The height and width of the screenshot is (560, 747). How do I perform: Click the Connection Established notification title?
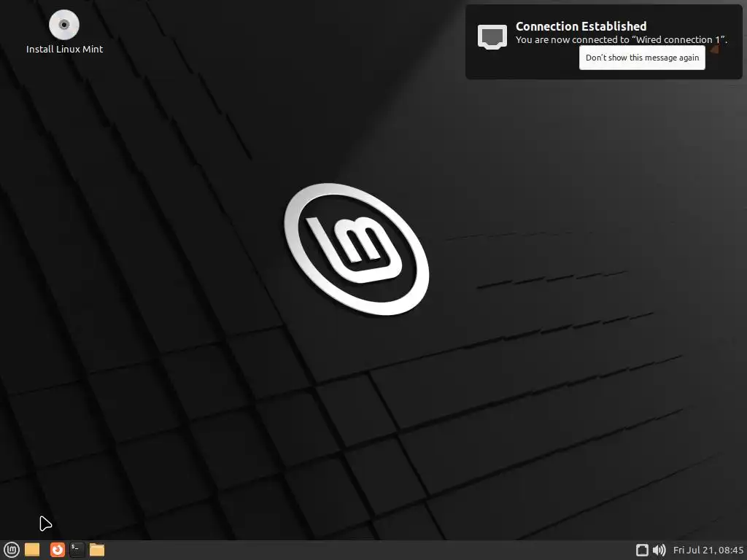point(581,26)
